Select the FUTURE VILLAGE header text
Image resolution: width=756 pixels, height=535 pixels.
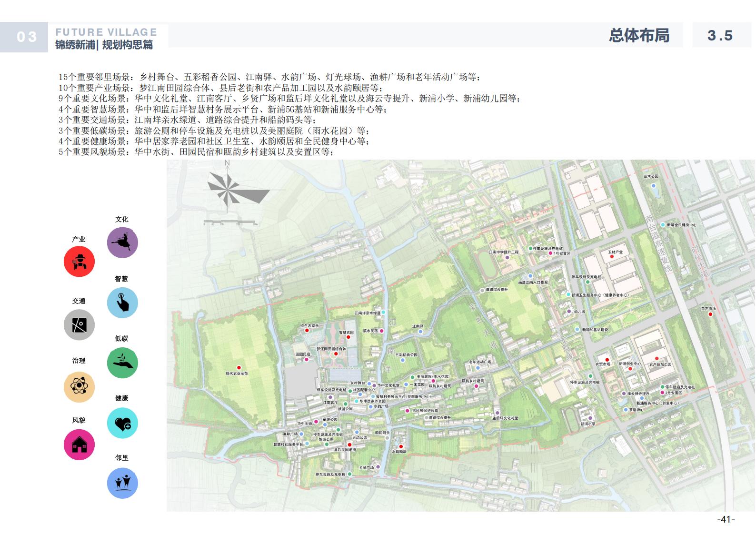106,32
